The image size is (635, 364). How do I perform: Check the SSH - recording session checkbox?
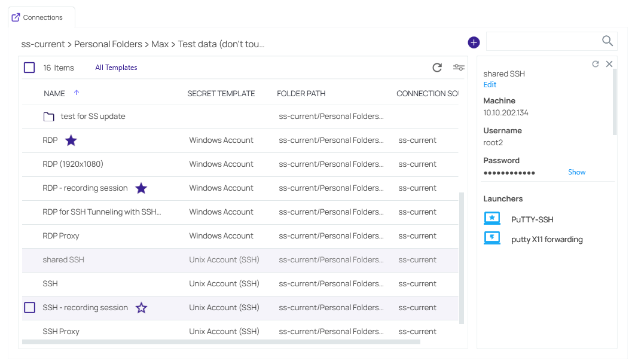pyautogui.click(x=29, y=307)
